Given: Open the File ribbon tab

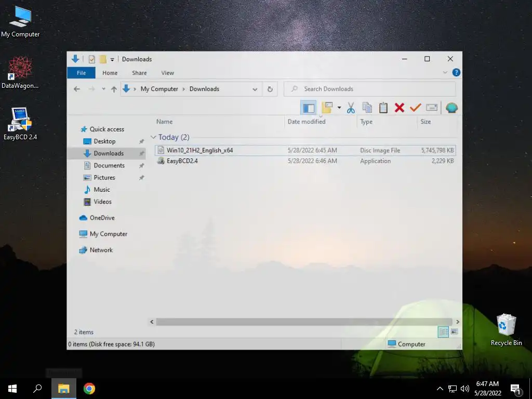Looking at the screenshot, I should coord(81,73).
